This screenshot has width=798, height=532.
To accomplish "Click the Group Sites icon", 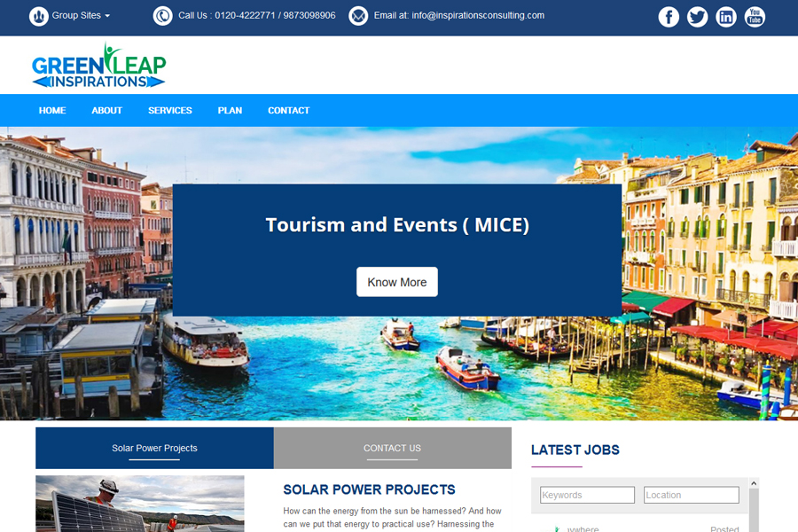I will (x=39, y=16).
